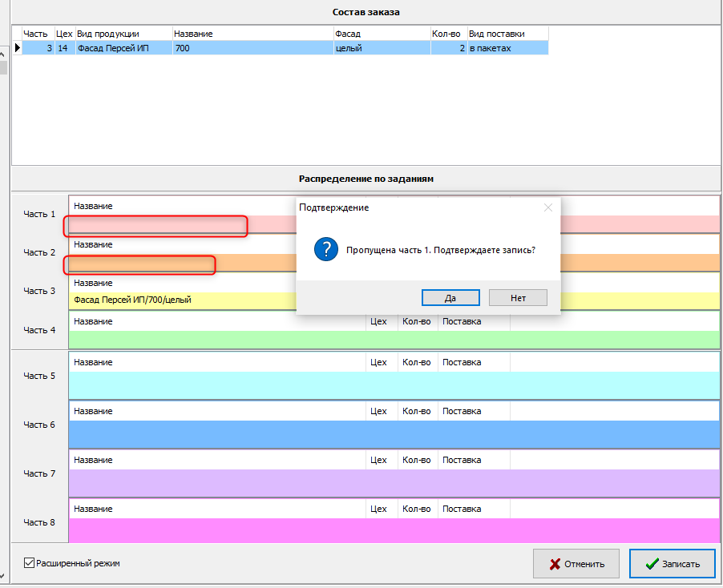
Task: Close the Подтверждение dialog with X
Action: click(548, 207)
